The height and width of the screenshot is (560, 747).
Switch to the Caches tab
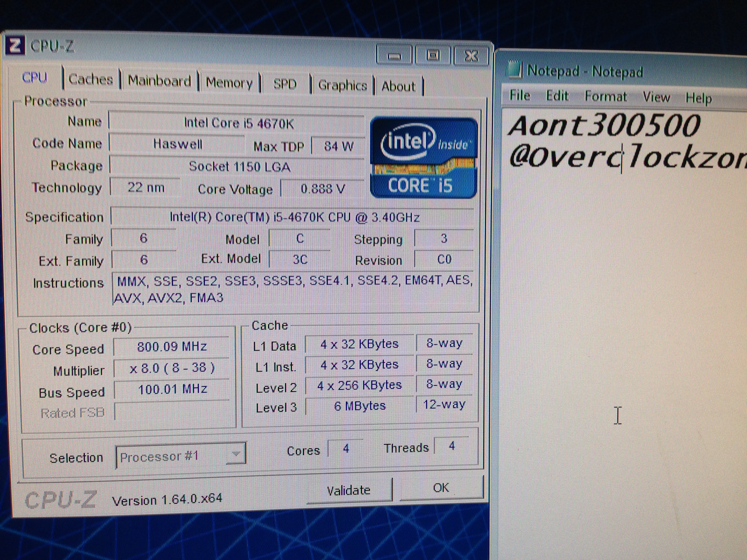[90, 80]
